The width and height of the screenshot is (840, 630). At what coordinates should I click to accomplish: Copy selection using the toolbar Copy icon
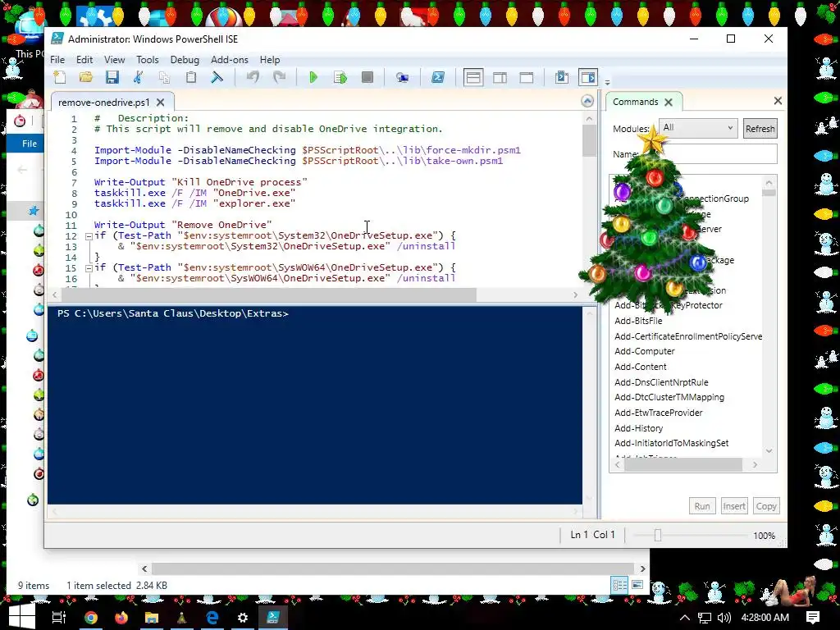click(x=164, y=77)
